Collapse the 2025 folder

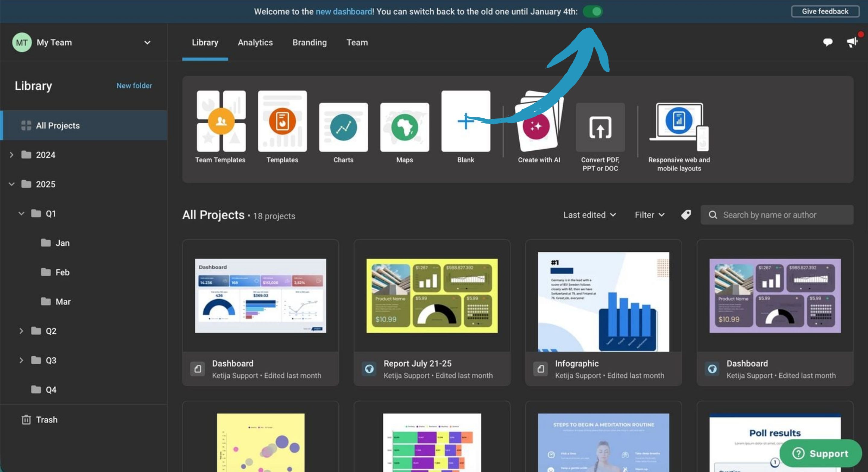11,184
